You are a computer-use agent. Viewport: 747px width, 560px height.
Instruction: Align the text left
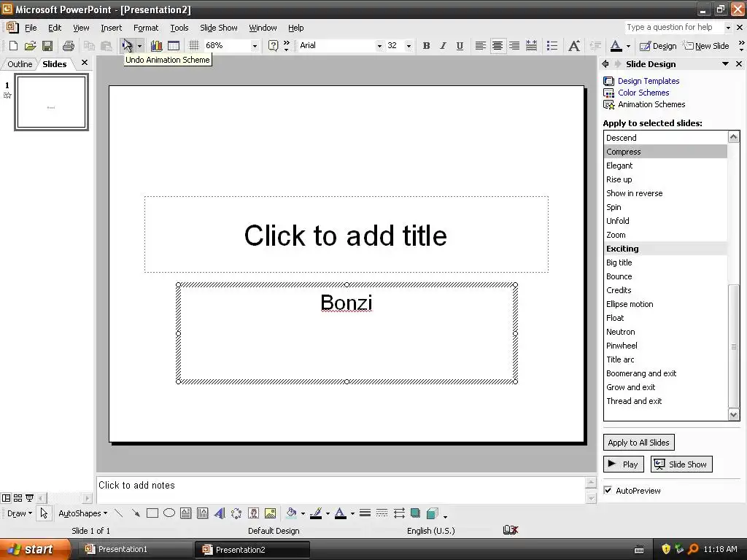click(481, 46)
